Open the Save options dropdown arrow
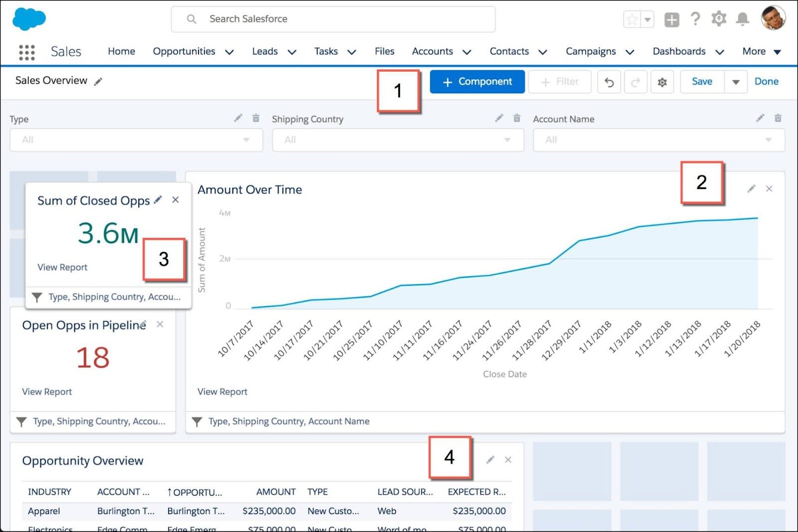Image resolution: width=798 pixels, height=532 pixels. click(736, 82)
